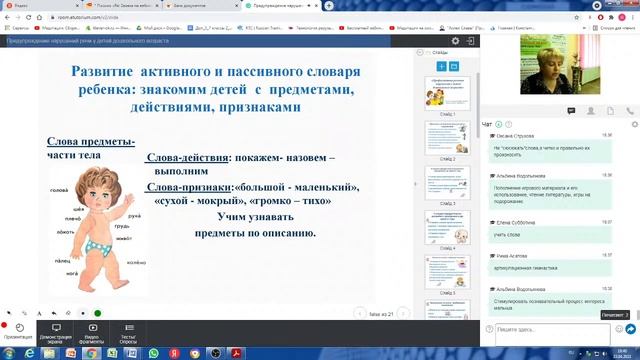This screenshot has width=640, height=360.
Task: Click the undo arrow drawing tool
Action: coord(54,313)
